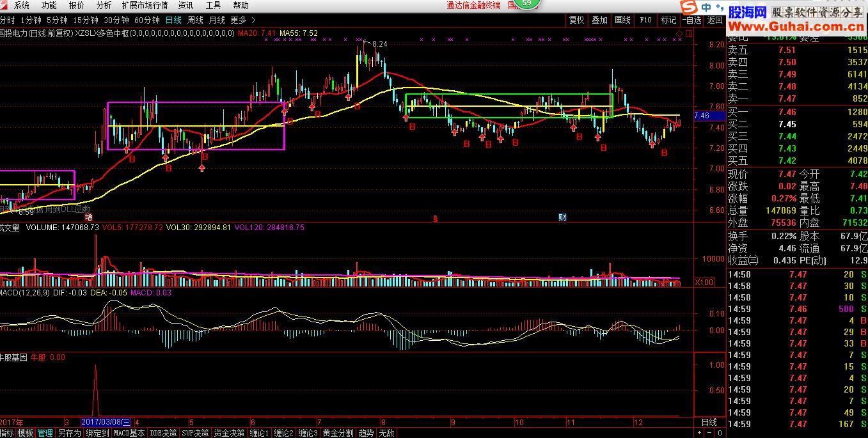
Task: Click the red $ marker on the chart
Action: (x=436, y=218)
